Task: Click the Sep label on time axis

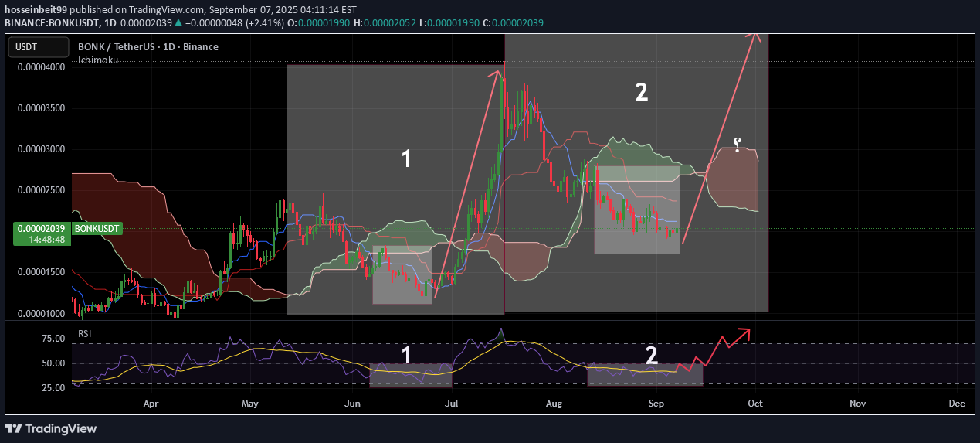Action: pos(656,404)
